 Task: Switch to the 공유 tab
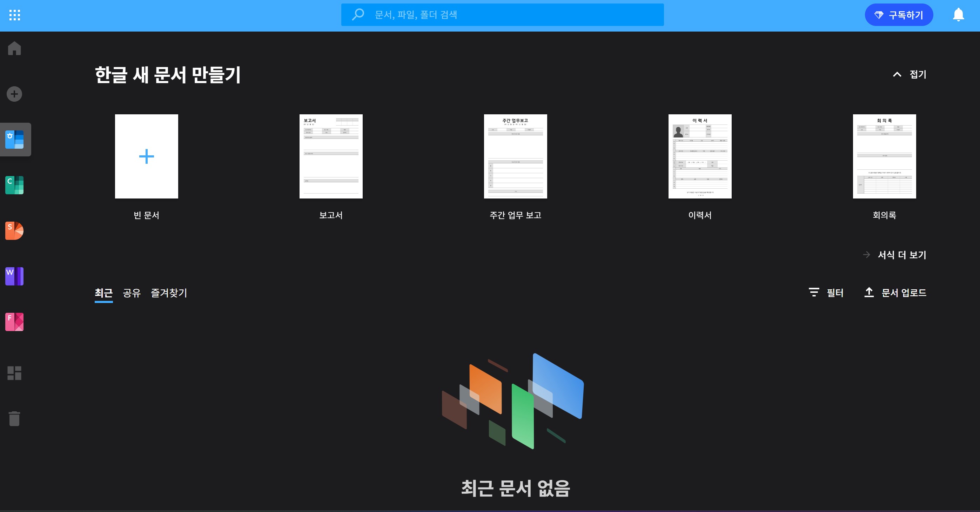pyautogui.click(x=132, y=293)
